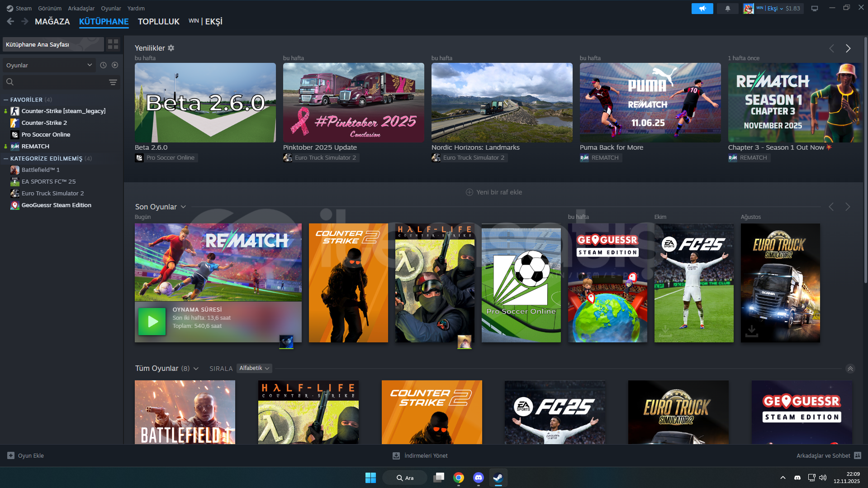Open Windows taskbar search box
The height and width of the screenshot is (488, 868).
coord(404,478)
